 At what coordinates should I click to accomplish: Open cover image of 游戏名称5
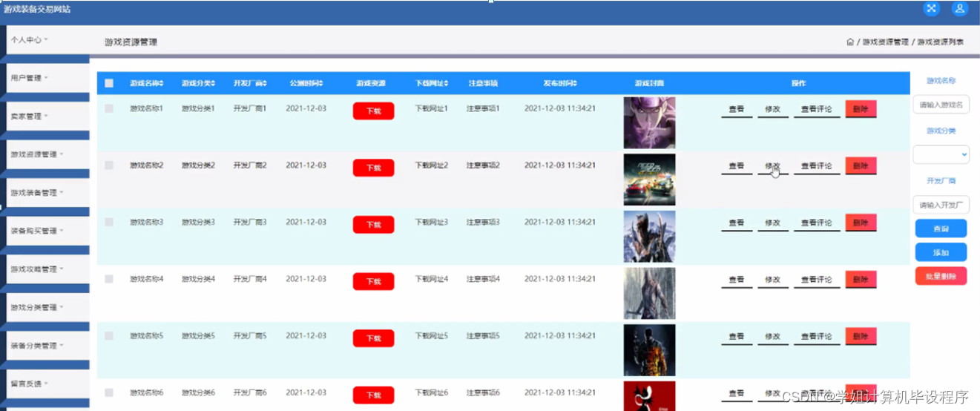(x=649, y=350)
